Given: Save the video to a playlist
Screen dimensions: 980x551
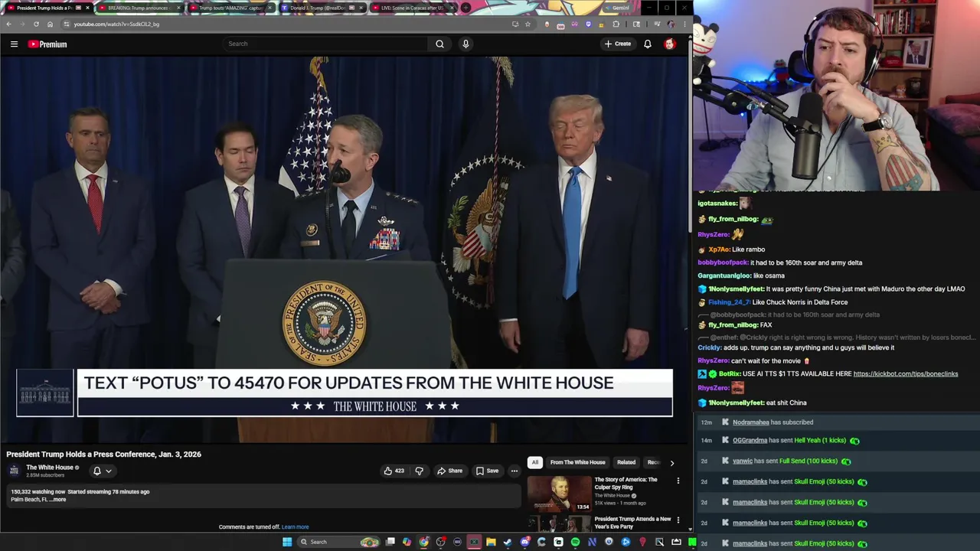Looking at the screenshot, I should pos(487,471).
